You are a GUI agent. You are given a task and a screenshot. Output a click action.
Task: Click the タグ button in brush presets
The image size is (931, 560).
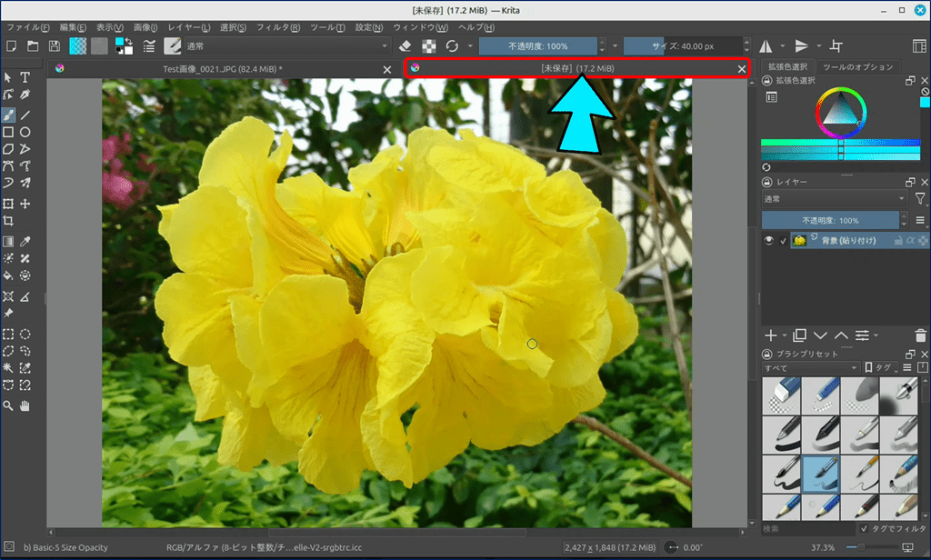pos(881,367)
